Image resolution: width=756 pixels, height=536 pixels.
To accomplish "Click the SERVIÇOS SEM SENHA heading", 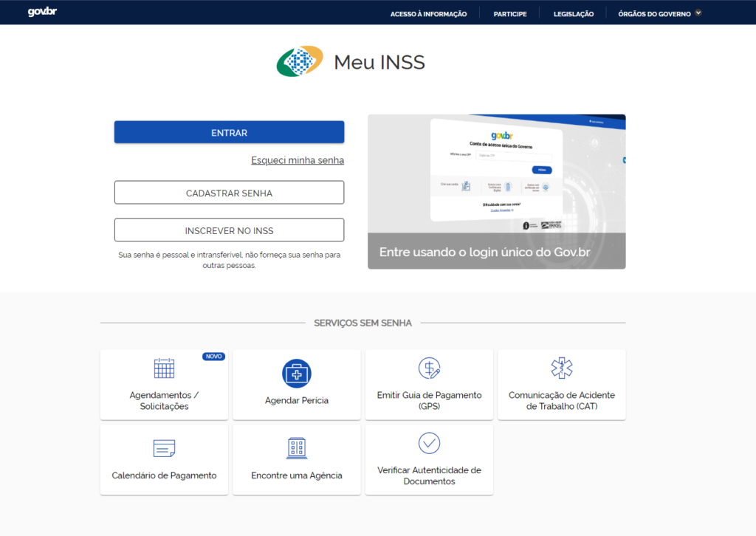I will click(363, 323).
